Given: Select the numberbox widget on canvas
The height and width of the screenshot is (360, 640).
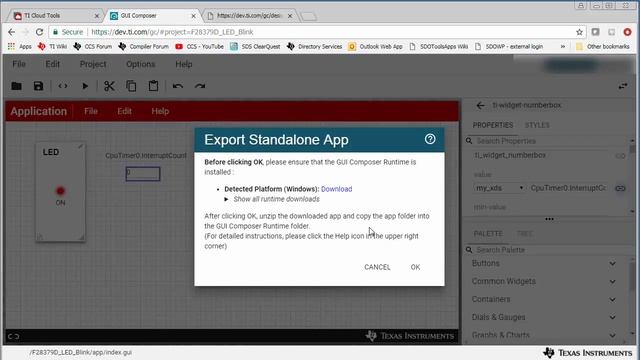Looking at the screenshot, I should click(x=143, y=174).
